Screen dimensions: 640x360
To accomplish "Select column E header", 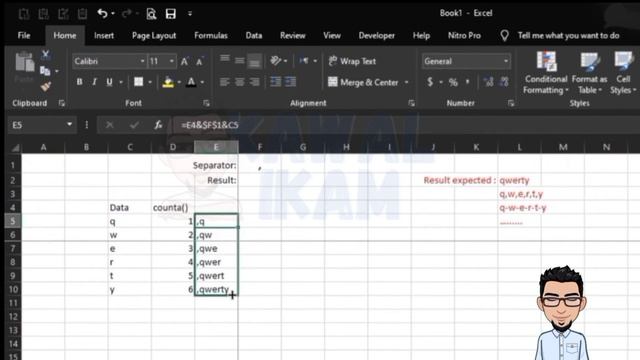I will (216, 147).
